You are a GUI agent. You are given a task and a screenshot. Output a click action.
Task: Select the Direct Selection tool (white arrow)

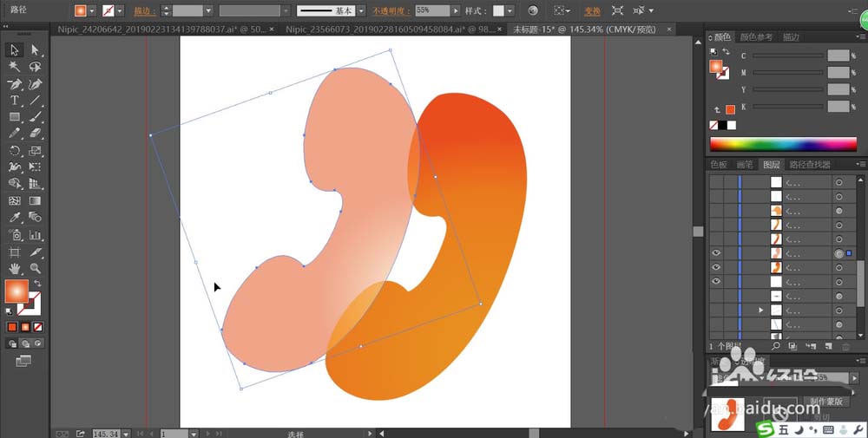click(35, 49)
